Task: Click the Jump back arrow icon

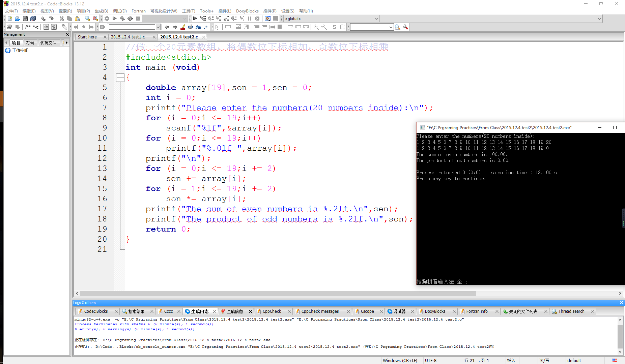Action: 76,27
